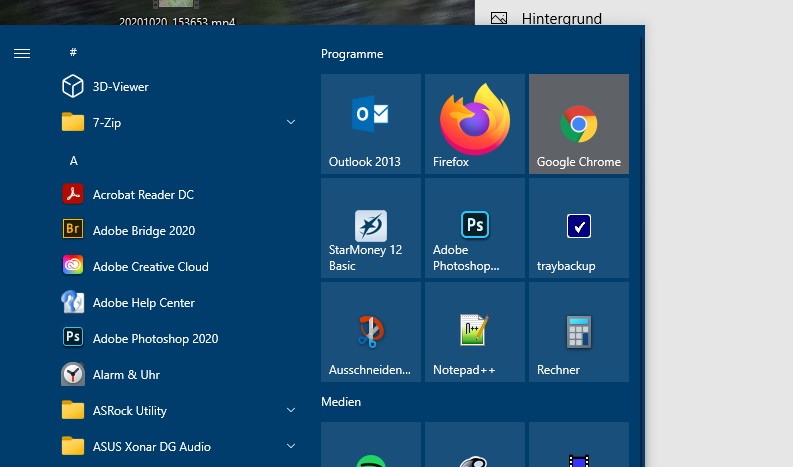The width and height of the screenshot is (793, 467).
Task: Select the 20201020_153653.mp4 desktop file
Action: tap(177, 22)
